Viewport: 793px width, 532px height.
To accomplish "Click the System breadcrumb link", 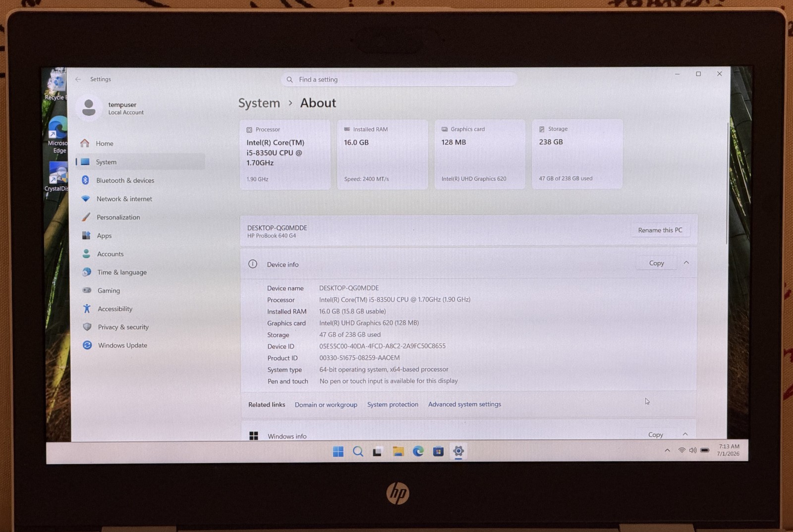I will click(x=259, y=103).
